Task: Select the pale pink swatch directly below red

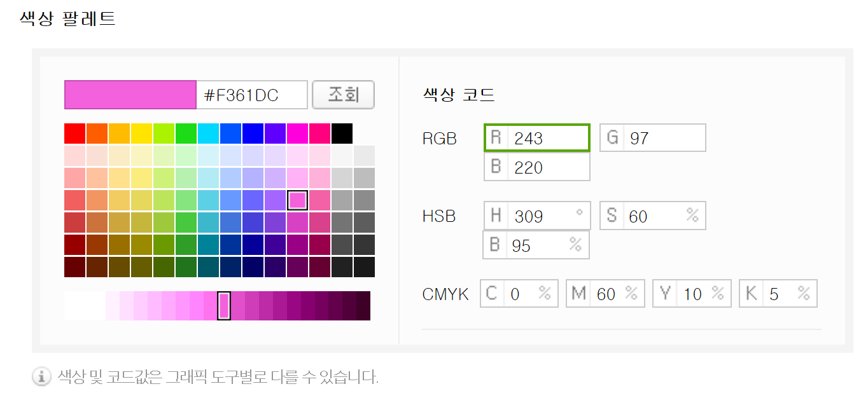Action: coord(75,156)
